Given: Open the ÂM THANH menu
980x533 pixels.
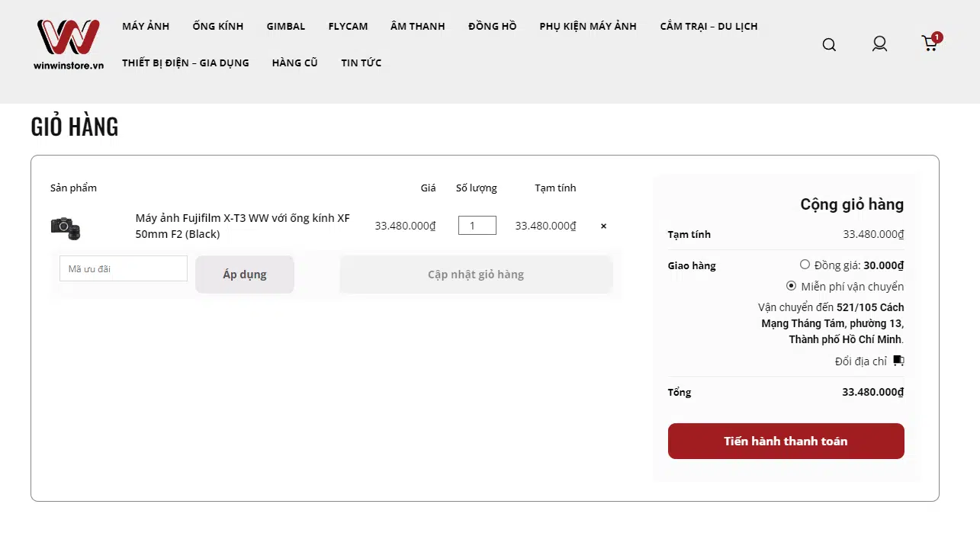Looking at the screenshot, I should 418,26.
